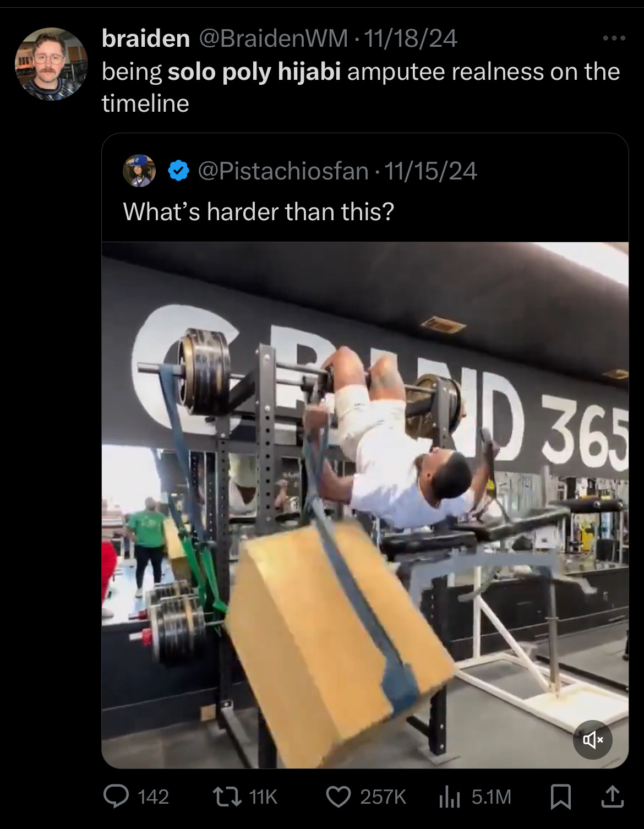This screenshot has height=829, width=644.
Task: View the 11K reposts count
Action: (263, 797)
